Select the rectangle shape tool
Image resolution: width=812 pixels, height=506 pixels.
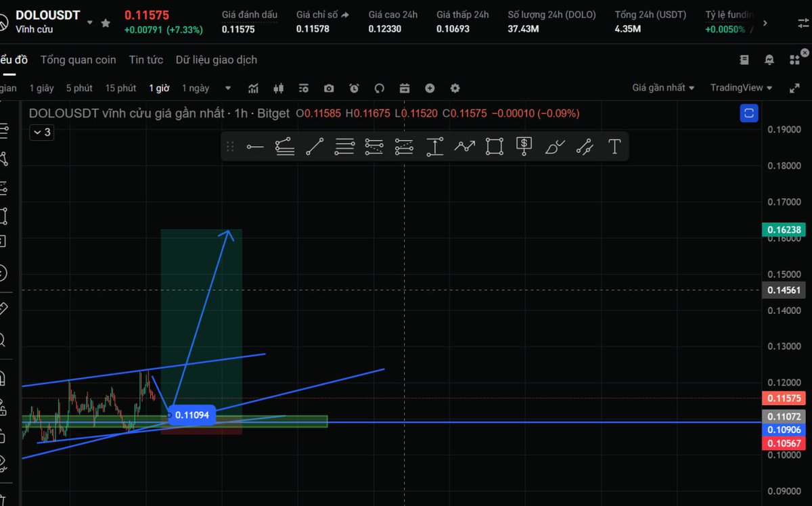click(495, 147)
